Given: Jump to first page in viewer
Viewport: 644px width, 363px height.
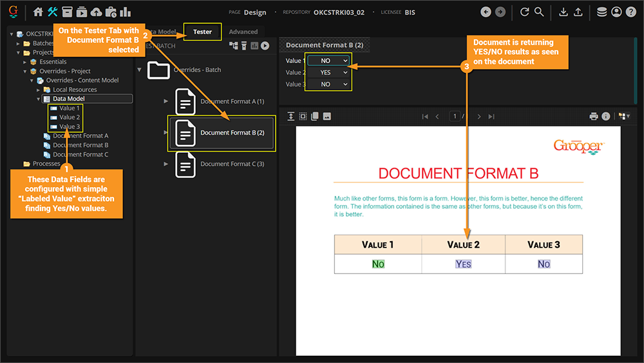Looking at the screenshot, I should 425,116.
